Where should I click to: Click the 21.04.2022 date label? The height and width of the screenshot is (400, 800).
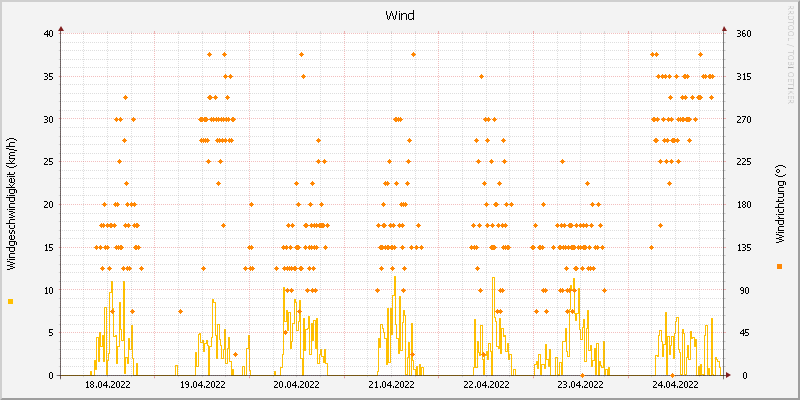[x=391, y=385]
